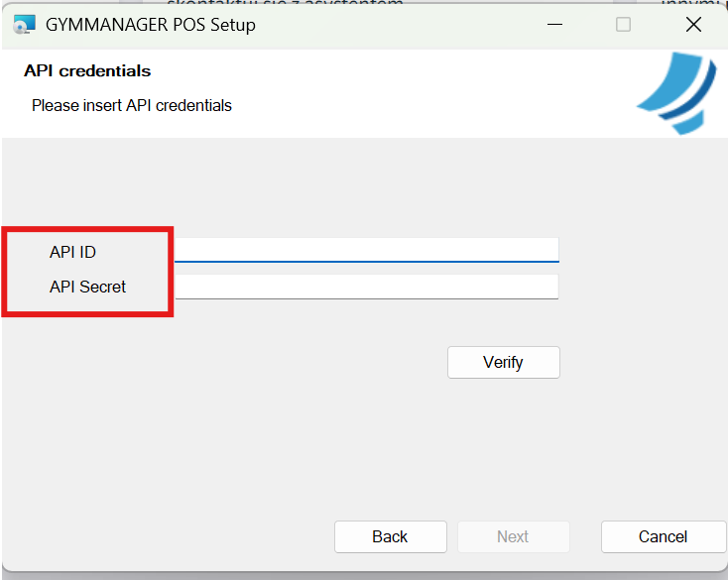Viewport: 728px width, 580px height.
Task: Click the background window text behind the dialog
Action: coord(286,4)
